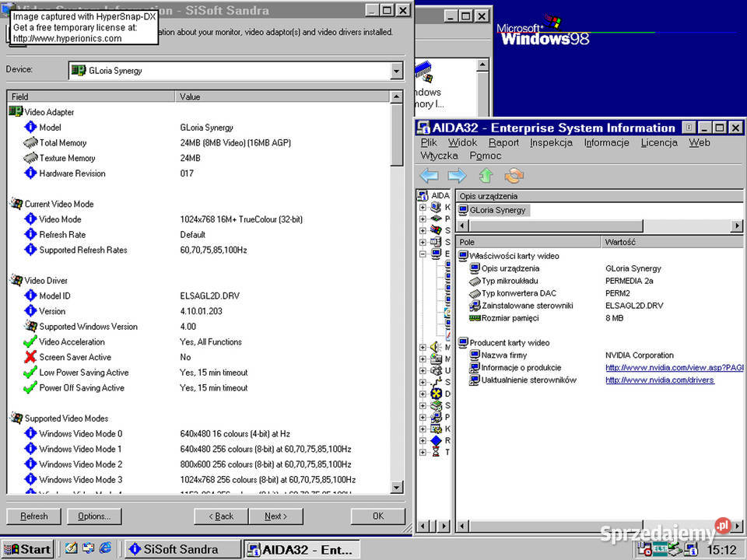Image resolution: width=747 pixels, height=560 pixels.
Task: Click the Options button in Sandra
Action: point(94,516)
